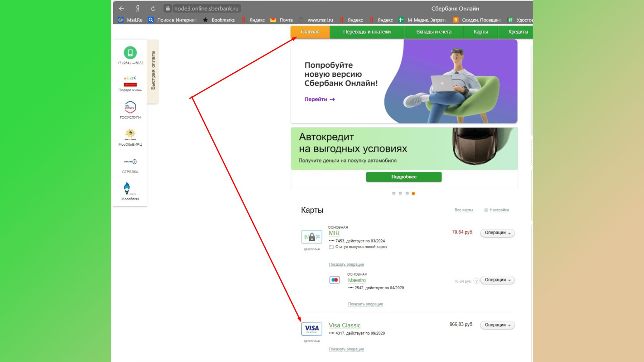This screenshot has width=644, height=362.
Task: Click the MIR balance 70,64 руб. in red
Action: click(x=462, y=232)
